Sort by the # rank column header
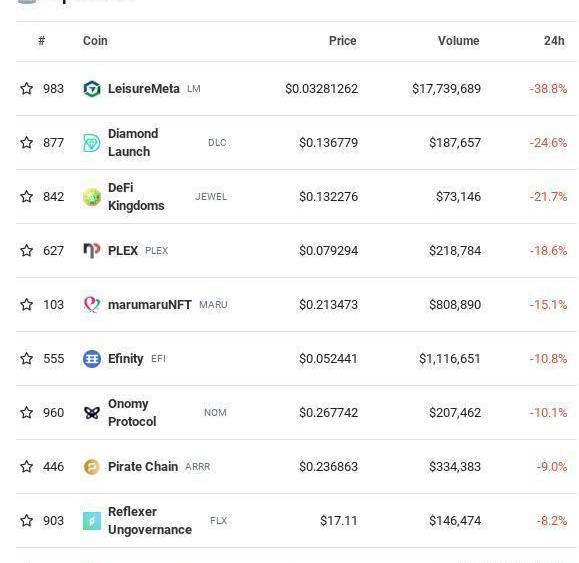The width and height of the screenshot is (579, 563). (x=41, y=41)
